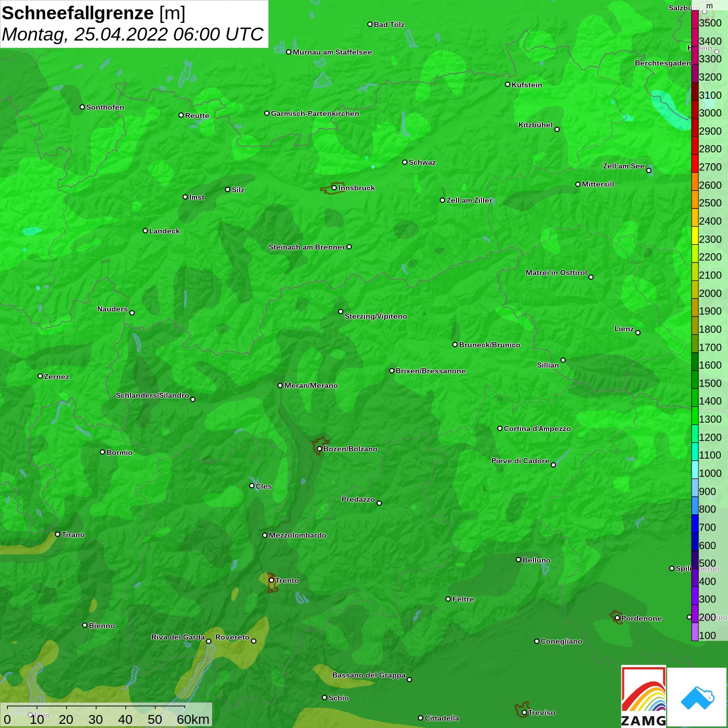The height and width of the screenshot is (728, 728).
Task: Click the Landeck marker dot
Action: (x=145, y=231)
